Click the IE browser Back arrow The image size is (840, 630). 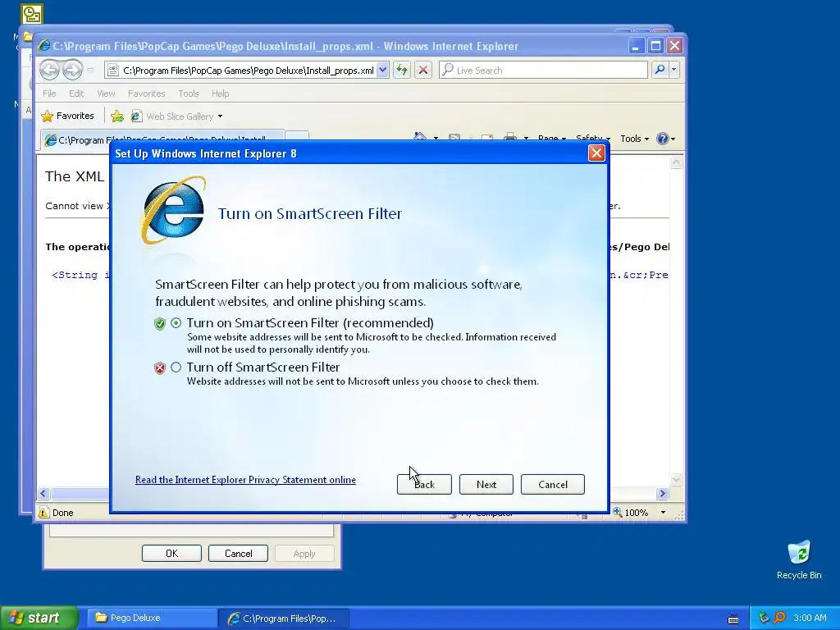pos(49,71)
